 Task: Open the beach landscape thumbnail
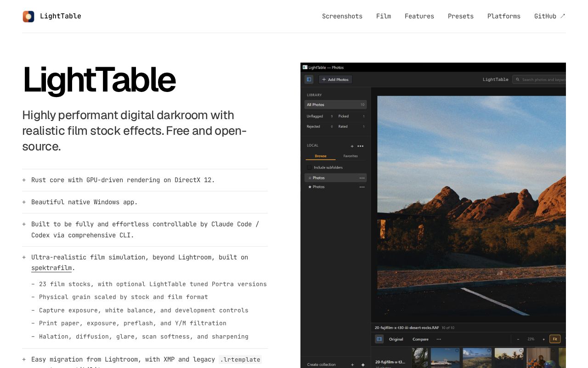pos(477,358)
